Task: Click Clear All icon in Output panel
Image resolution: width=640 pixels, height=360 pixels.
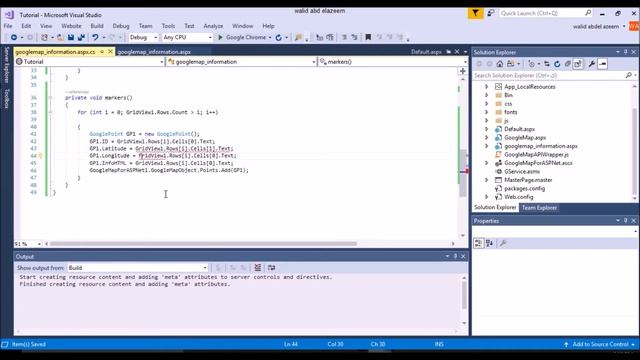Action: pyautogui.click(x=258, y=268)
